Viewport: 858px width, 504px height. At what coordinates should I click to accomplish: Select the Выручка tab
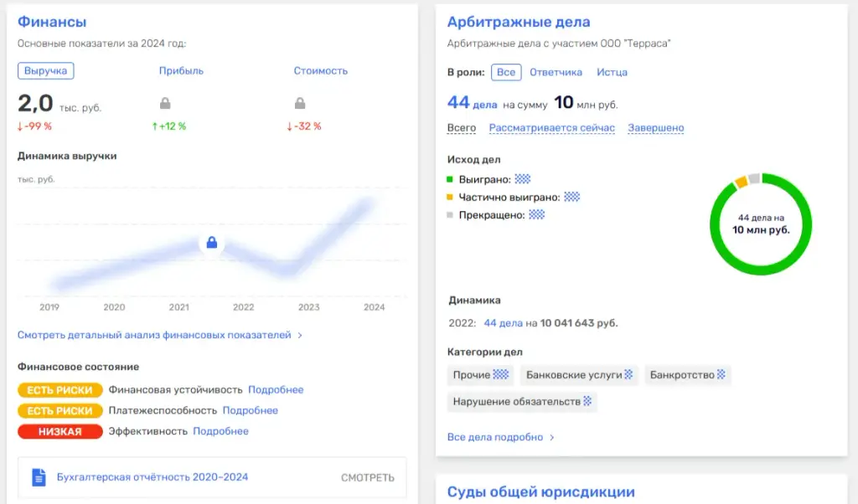pos(45,71)
